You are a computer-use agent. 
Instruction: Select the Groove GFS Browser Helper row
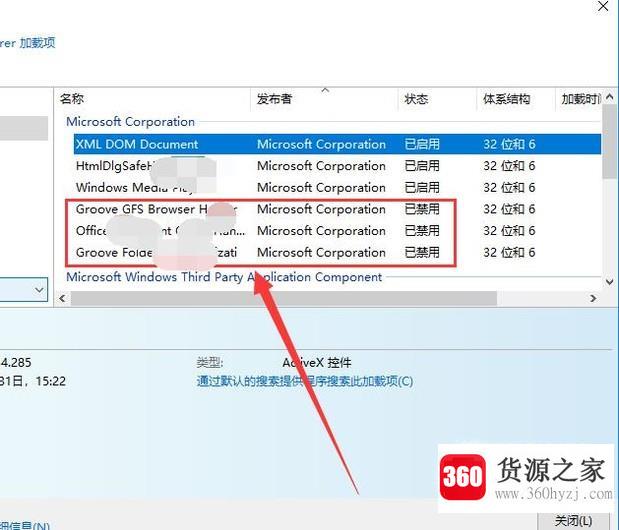coord(338,209)
